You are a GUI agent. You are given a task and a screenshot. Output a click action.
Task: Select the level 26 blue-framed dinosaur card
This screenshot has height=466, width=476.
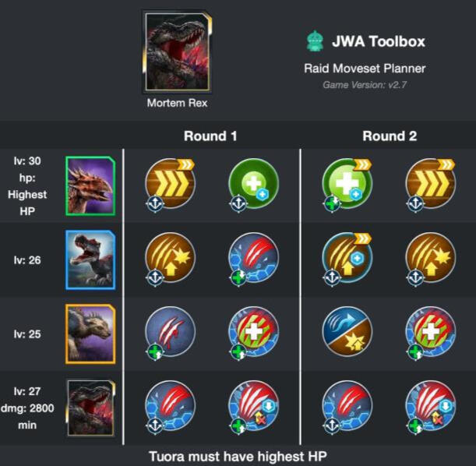[90, 260]
